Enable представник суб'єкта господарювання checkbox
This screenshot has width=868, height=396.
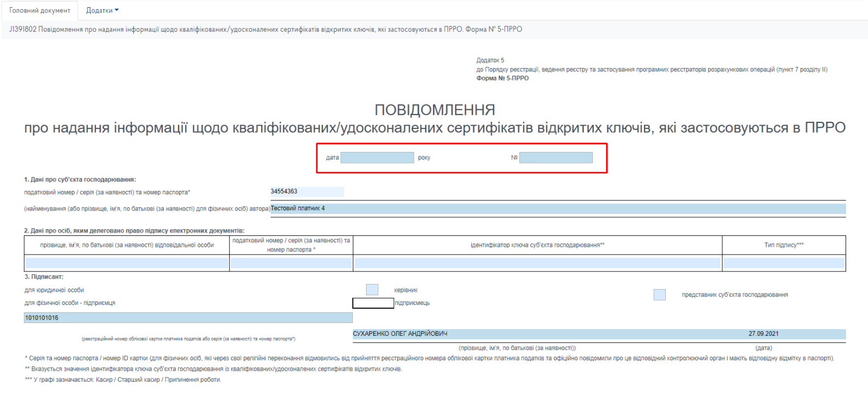tap(660, 295)
